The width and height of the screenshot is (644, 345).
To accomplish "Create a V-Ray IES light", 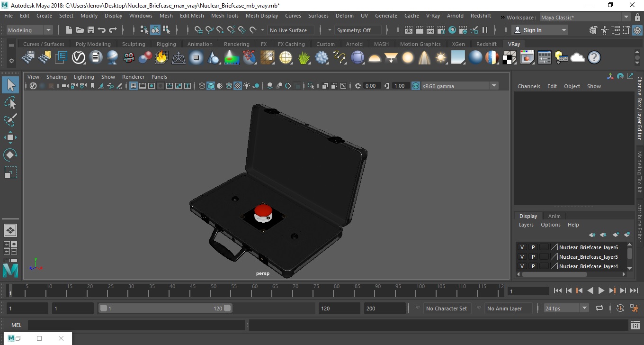I will [425, 57].
